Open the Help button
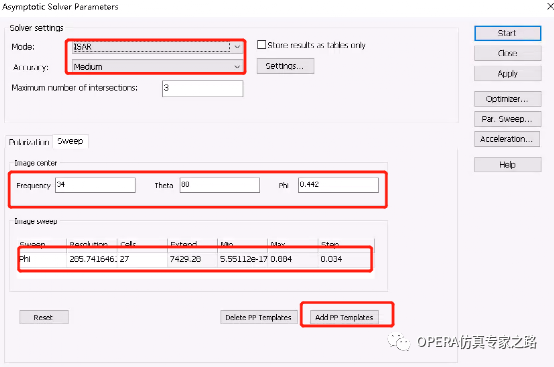 click(507, 165)
